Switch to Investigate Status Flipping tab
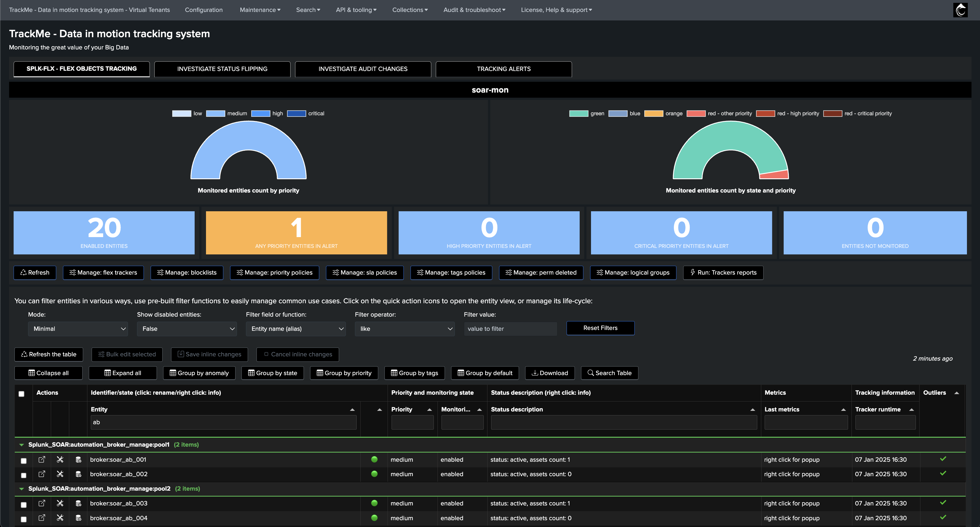 coord(222,69)
